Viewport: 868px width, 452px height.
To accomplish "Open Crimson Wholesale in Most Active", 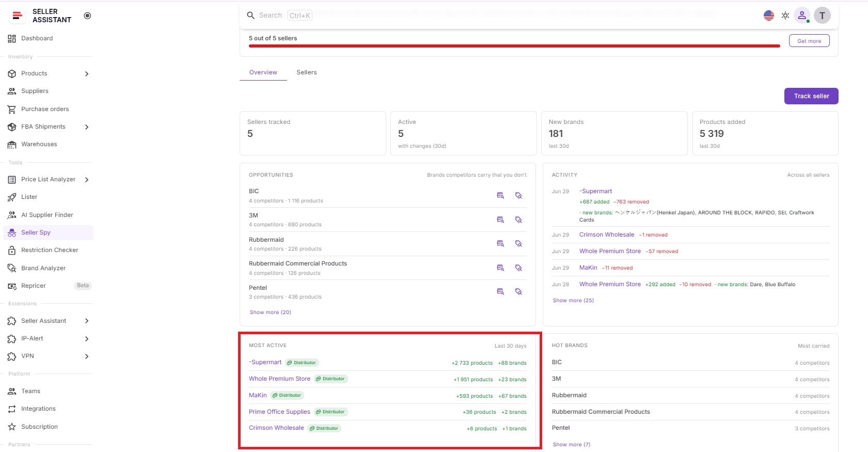I will [x=276, y=428].
